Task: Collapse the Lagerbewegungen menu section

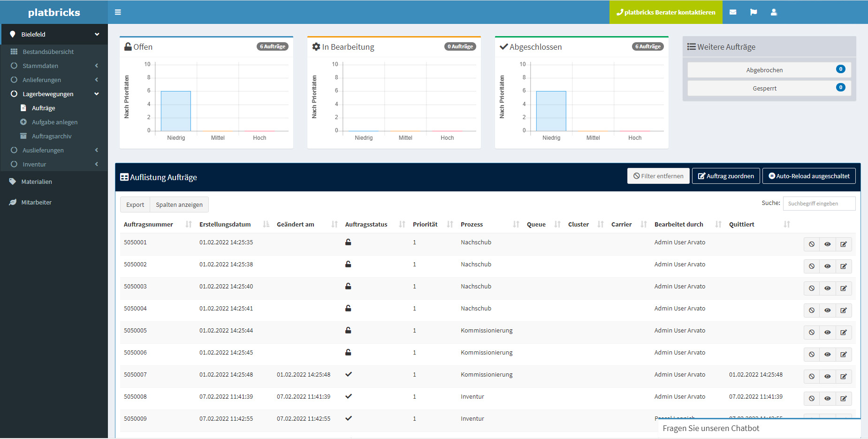Action: click(x=48, y=94)
